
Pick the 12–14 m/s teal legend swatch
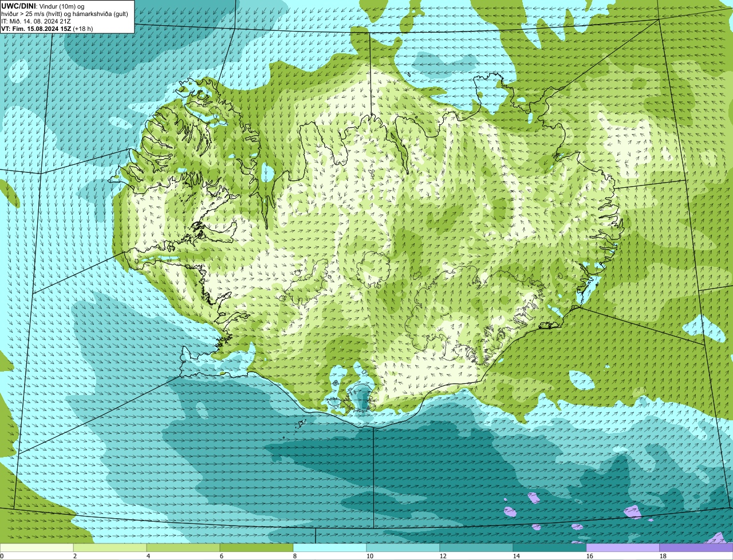pyautogui.click(x=476, y=547)
